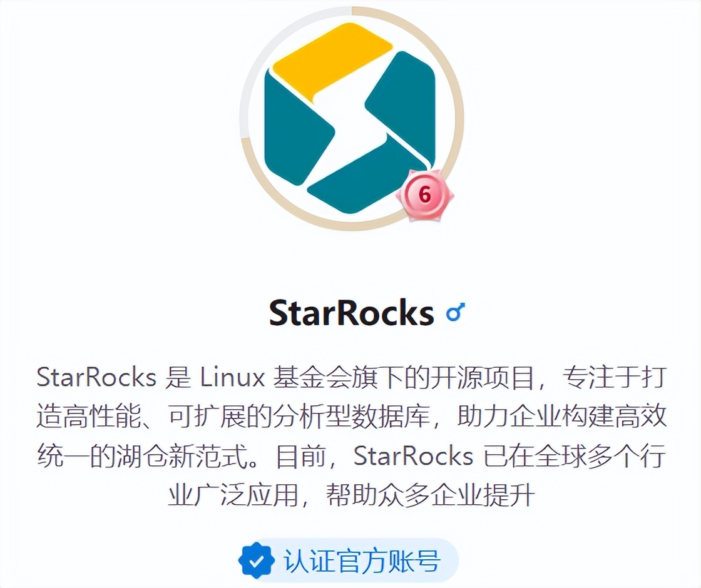Click 已在全球多个行 text in description

tap(575, 456)
